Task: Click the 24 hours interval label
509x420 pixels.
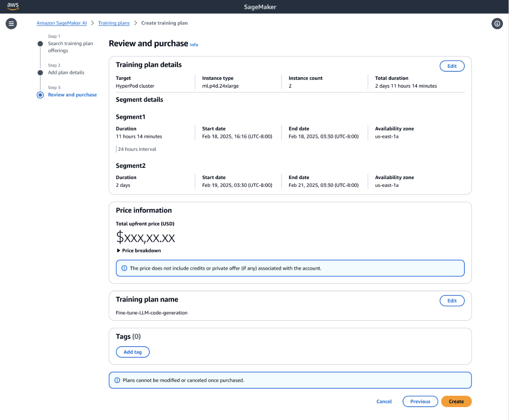Action: [137, 149]
